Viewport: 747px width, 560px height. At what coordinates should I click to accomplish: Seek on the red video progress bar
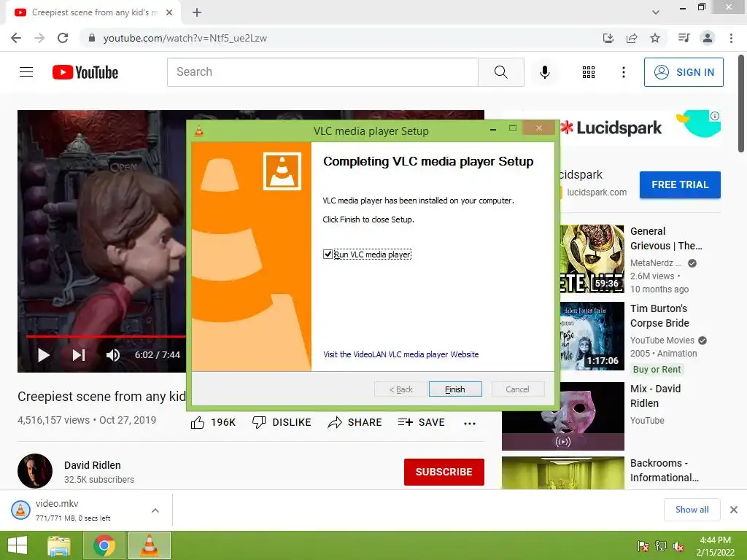[106, 336]
